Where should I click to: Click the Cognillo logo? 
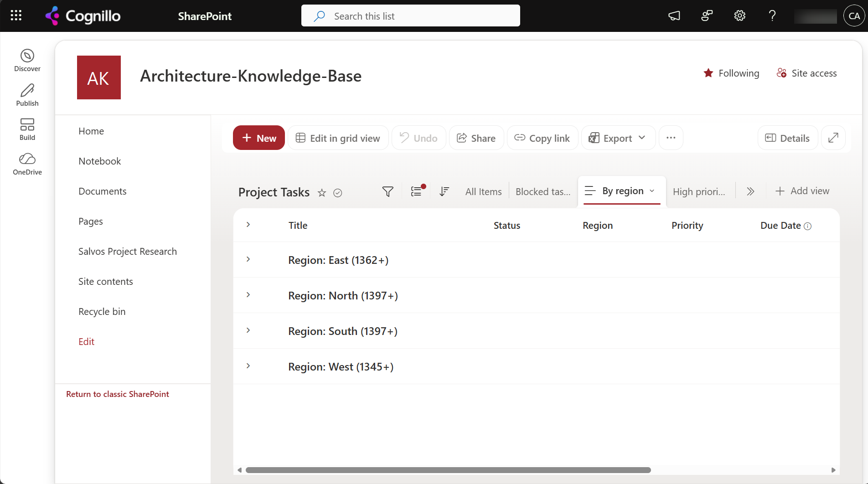point(83,16)
